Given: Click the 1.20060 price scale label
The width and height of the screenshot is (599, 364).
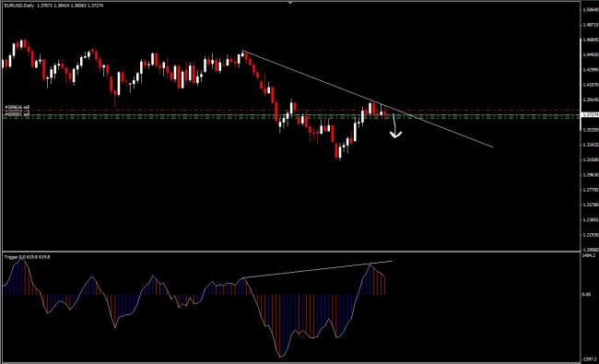Looking at the screenshot, I should [590, 250].
